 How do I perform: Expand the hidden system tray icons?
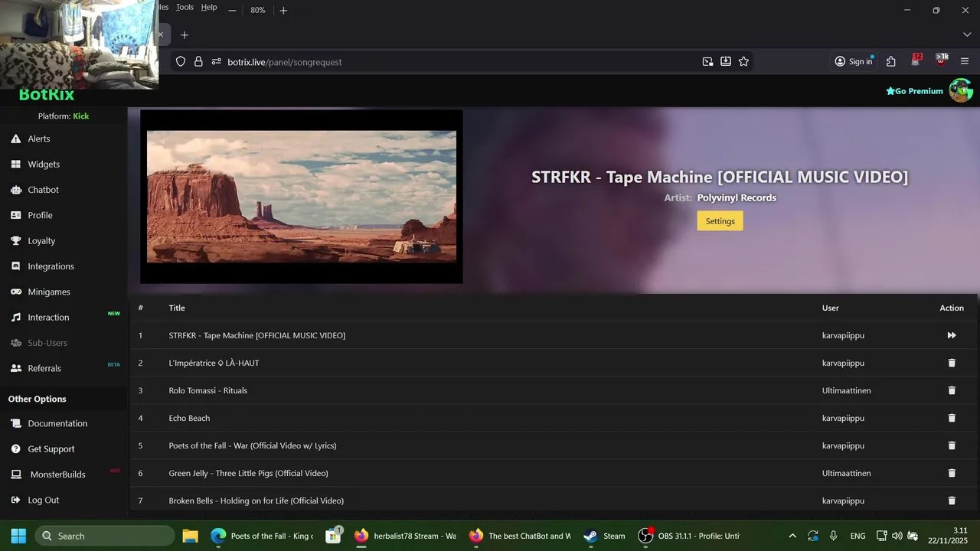(x=792, y=536)
